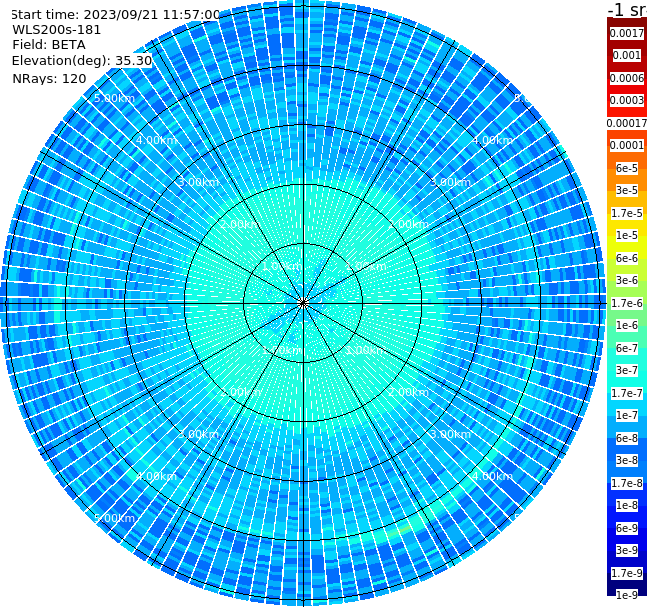Select the WLS200s-181 instrument label
Image resolution: width=647 pixels, height=607 pixels.
pos(57,30)
